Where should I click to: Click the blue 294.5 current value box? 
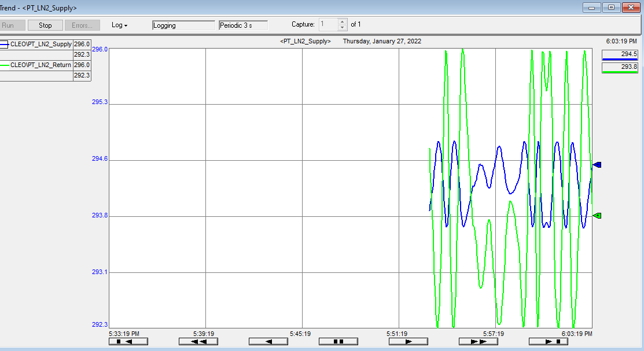(620, 54)
